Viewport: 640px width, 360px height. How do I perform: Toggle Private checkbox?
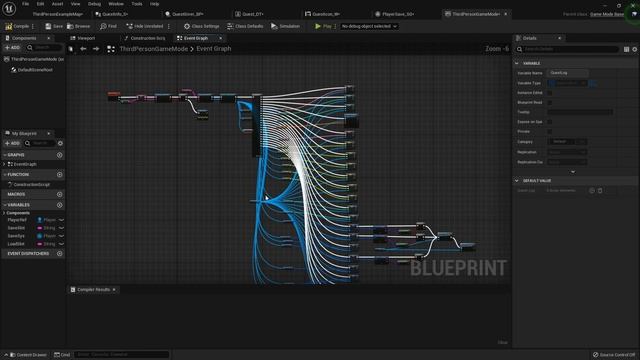point(550,132)
